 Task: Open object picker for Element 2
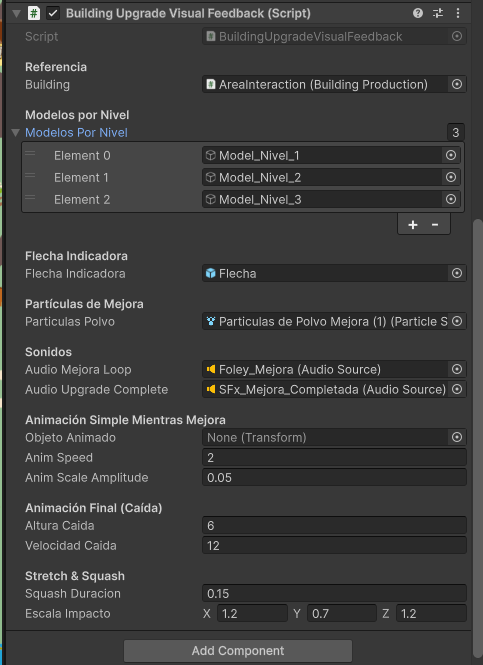(451, 199)
